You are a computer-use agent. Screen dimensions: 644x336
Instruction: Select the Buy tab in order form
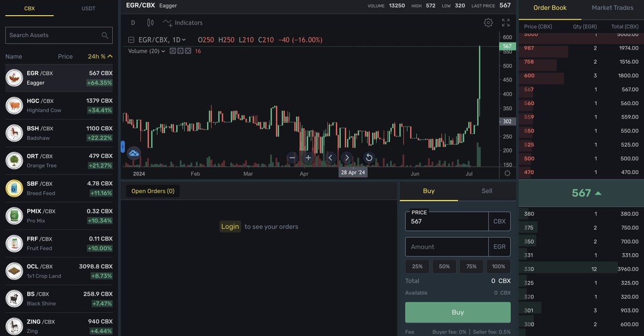(x=429, y=191)
